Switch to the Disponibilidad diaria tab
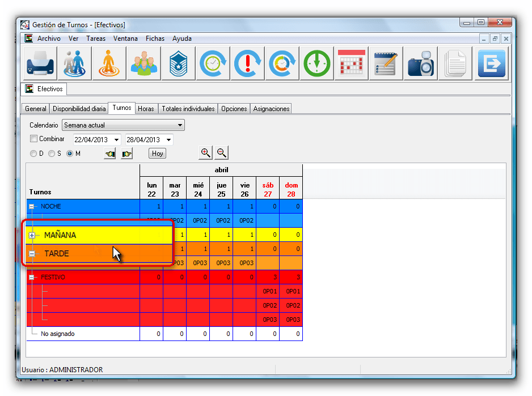This screenshot has height=396, width=532. coord(79,109)
